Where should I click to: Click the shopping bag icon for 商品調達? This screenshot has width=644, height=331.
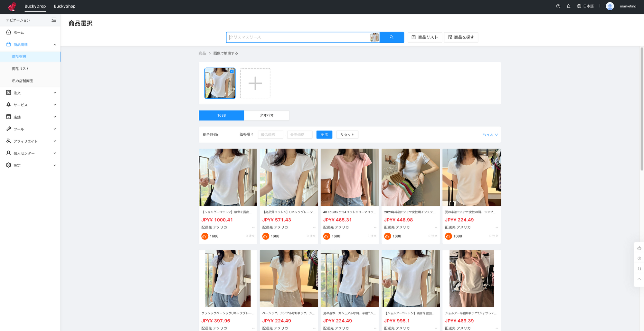point(9,44)
